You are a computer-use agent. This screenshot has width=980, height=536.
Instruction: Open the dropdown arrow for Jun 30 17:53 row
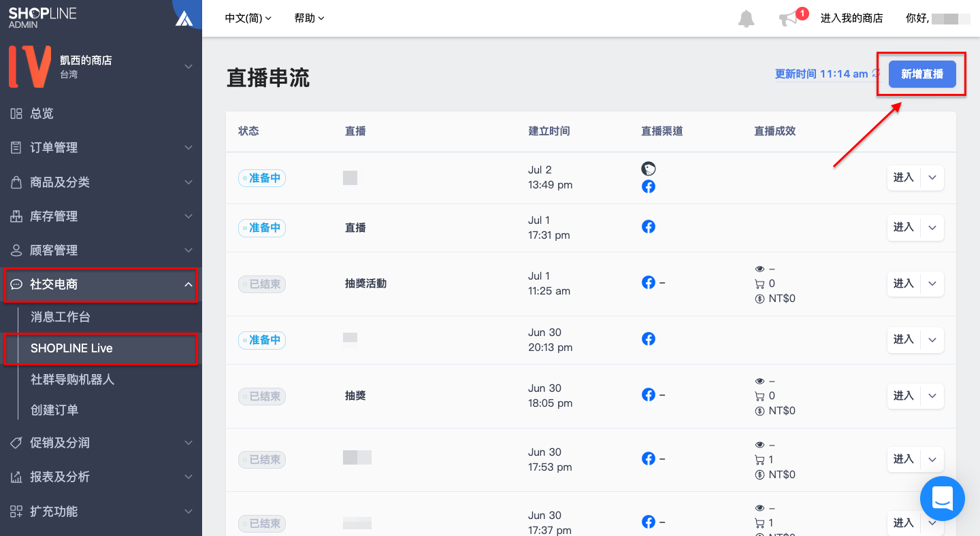pos(932,459)
